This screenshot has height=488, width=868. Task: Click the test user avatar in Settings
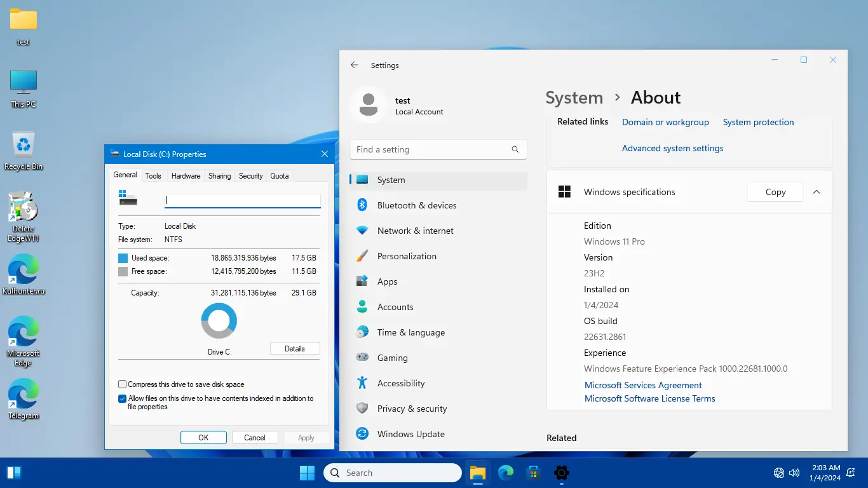[x=369, y=105]
